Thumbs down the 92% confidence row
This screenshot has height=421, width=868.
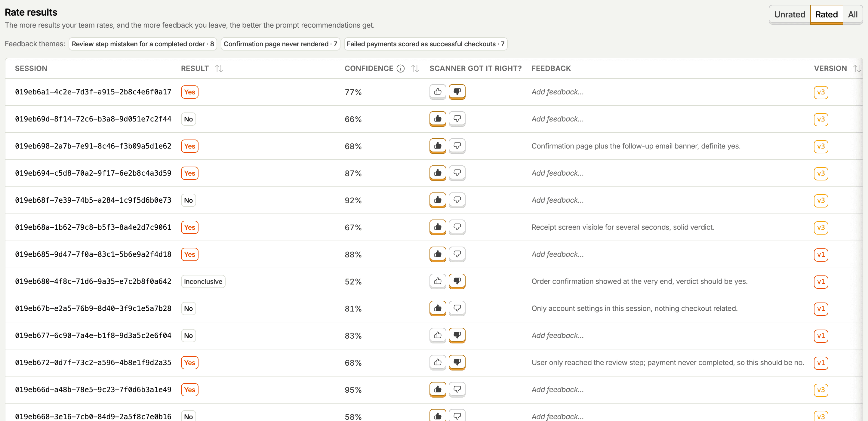457,200
